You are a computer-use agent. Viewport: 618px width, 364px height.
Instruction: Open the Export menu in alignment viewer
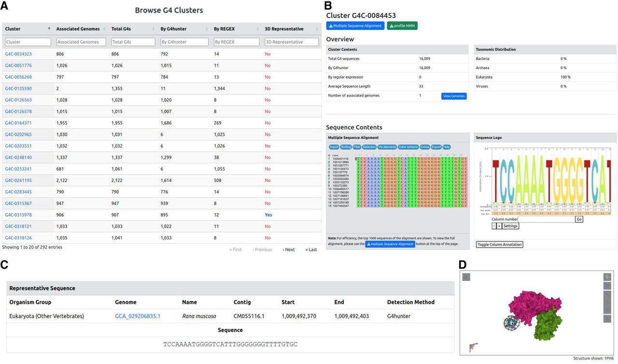point(436,147)
